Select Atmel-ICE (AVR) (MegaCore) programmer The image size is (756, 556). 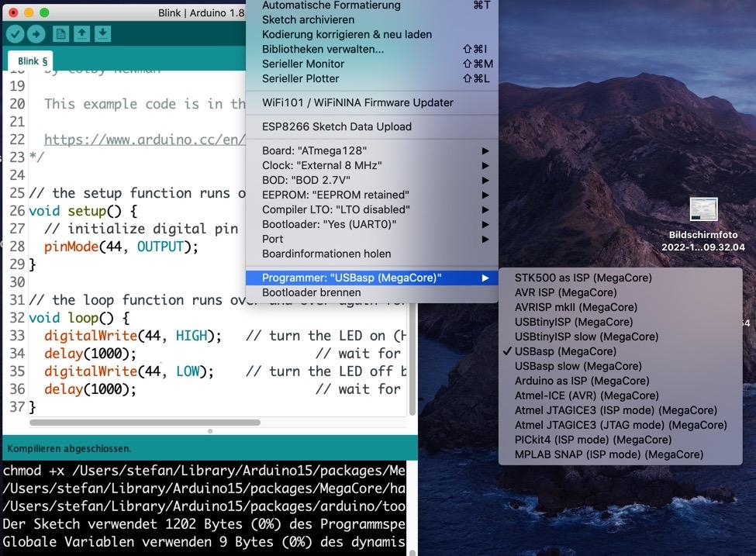pos(620,395)
